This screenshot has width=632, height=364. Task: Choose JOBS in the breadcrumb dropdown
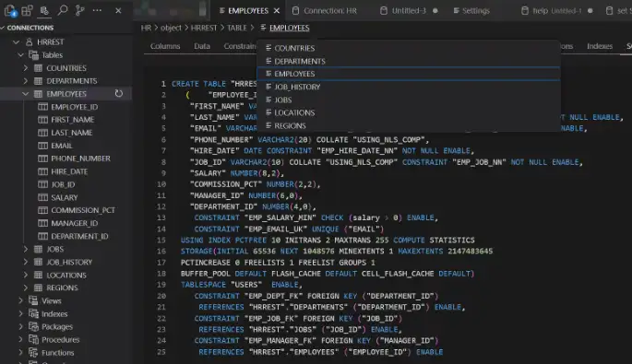click(x=409, y=100)
